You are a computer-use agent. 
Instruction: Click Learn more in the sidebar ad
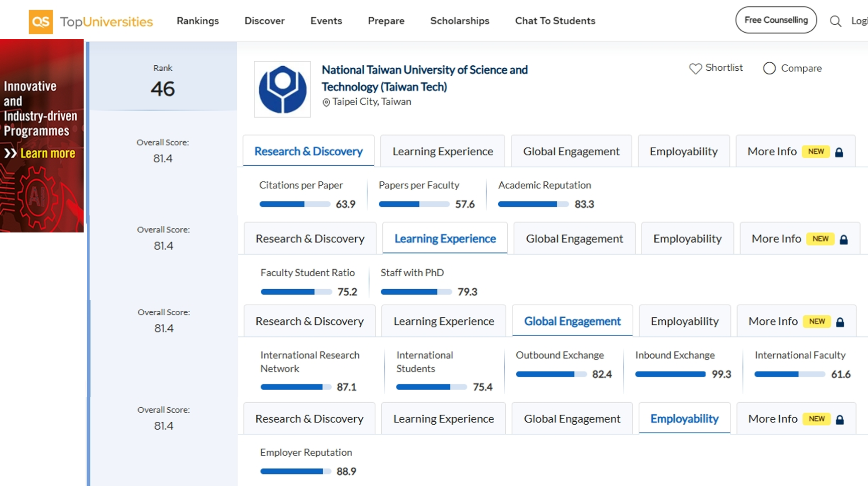48,153
